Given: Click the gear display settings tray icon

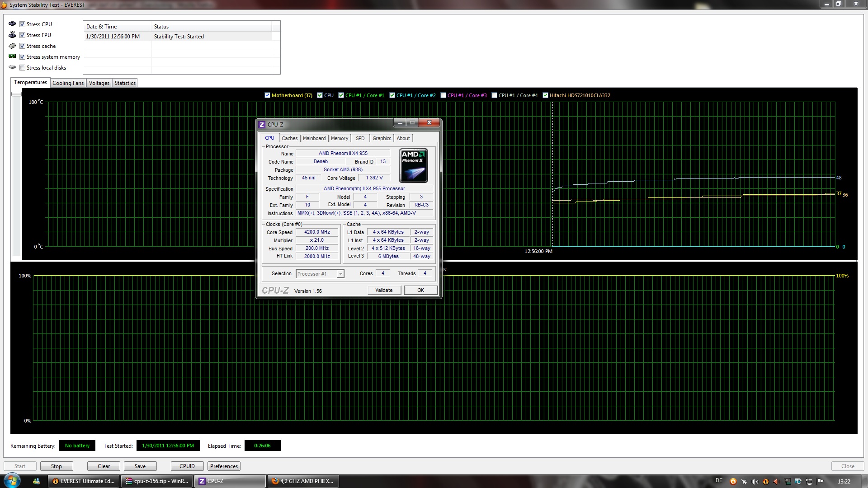Looking at the screenshot, I should tap(798, 481).
